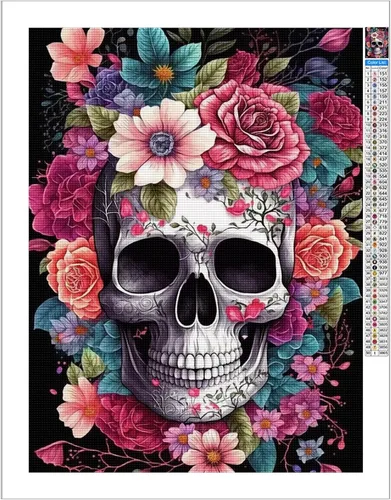The height and width of the screenshot is (500, 391).
Task: Click the color code 157
Action: click(x=383, y=91)
